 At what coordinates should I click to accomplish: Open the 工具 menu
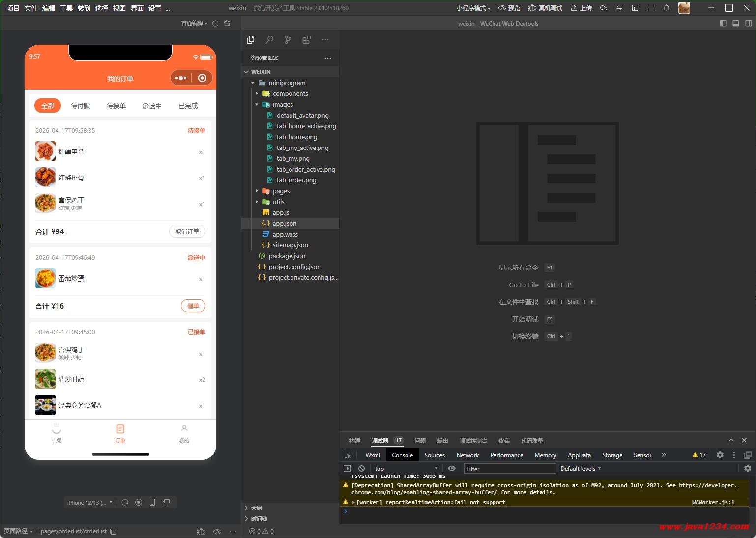(x=66, y=8)
